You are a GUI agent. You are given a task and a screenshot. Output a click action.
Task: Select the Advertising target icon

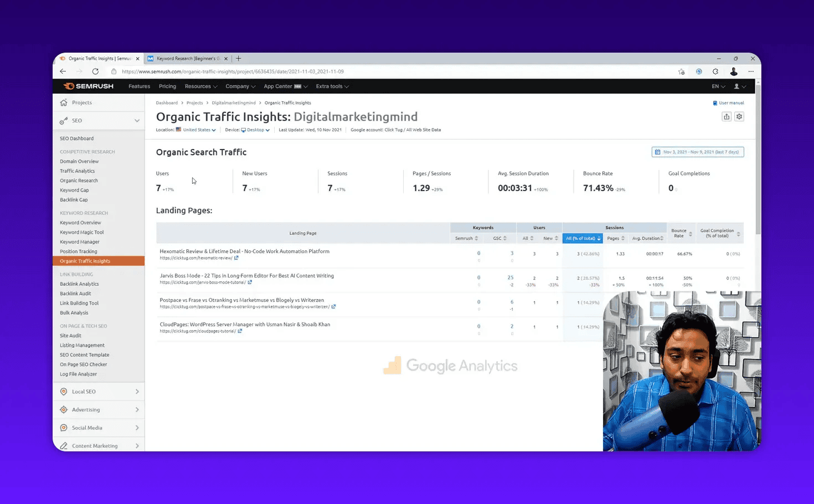pos(64,409)
